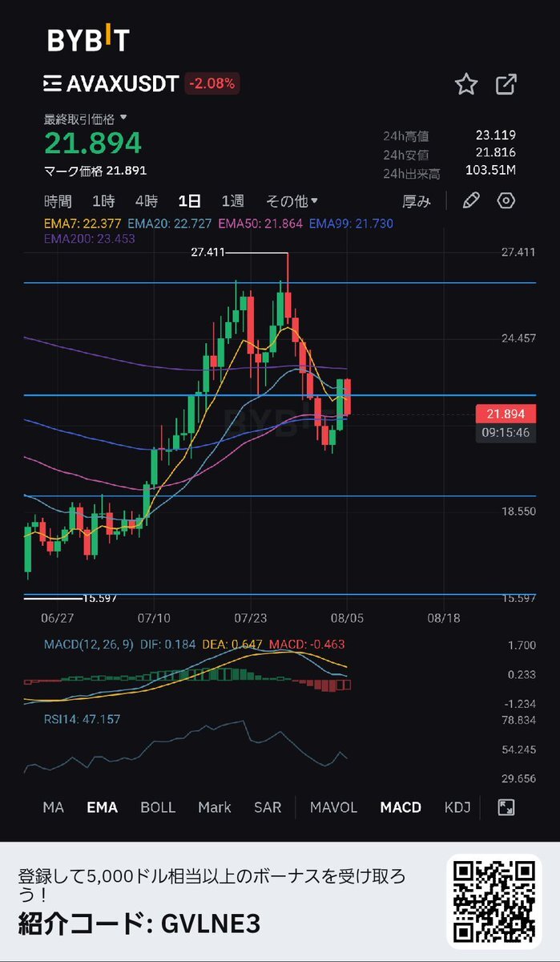This screenshot has height=962, width=560.
Task: Toggle the MAVOL sub-indicator
Action: point(334,807)
